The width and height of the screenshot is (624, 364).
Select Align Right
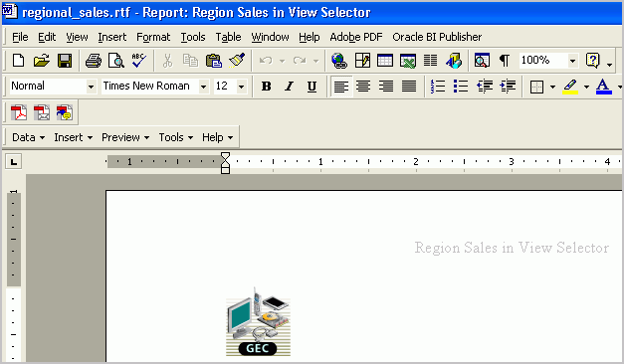(x=386, y=86)
